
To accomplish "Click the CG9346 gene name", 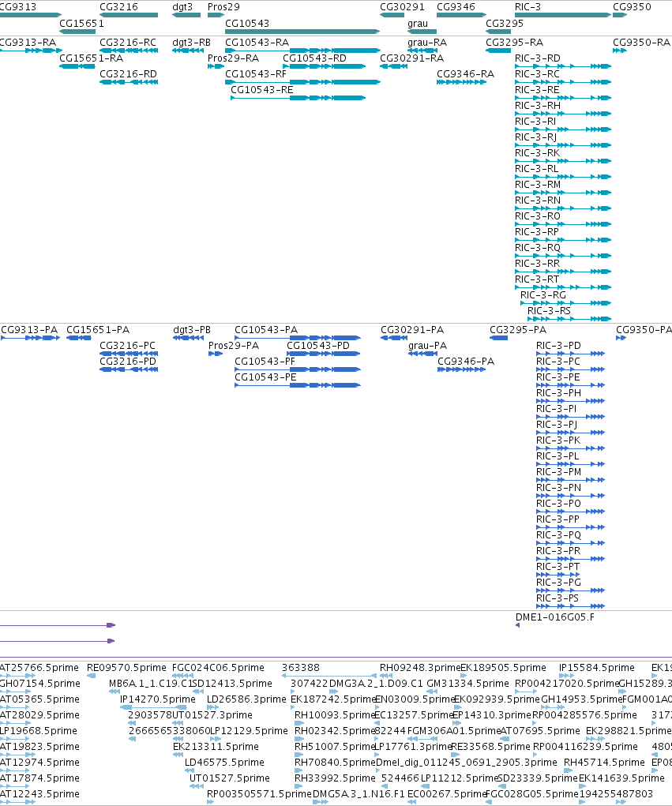I will [456, 6].
